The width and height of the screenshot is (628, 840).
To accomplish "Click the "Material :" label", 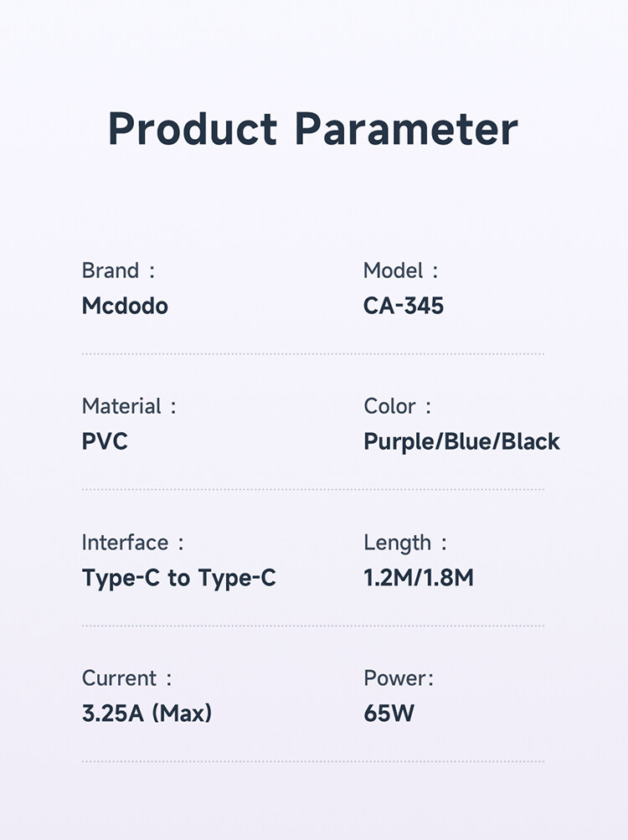I will [x=129, y=407].
